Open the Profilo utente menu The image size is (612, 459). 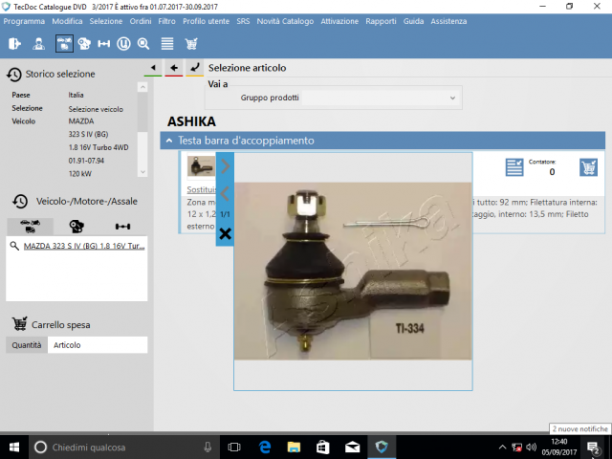[x=206, y=21]
